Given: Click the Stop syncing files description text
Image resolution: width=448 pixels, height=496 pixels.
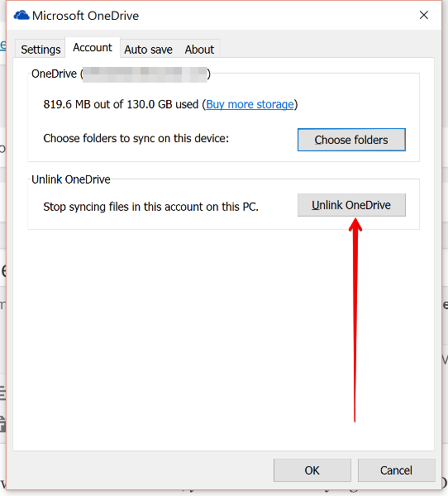Looking at the screenshot, I should click(151, 207).
